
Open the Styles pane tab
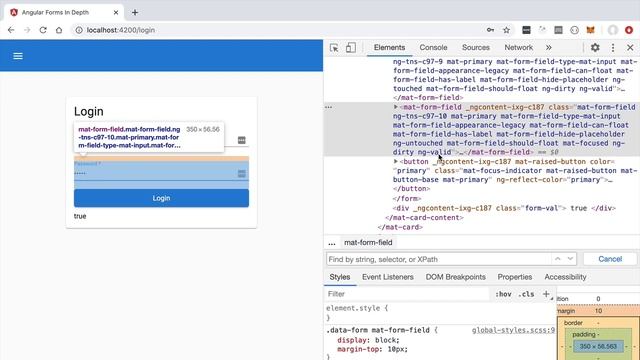click(x=340, y=277)
